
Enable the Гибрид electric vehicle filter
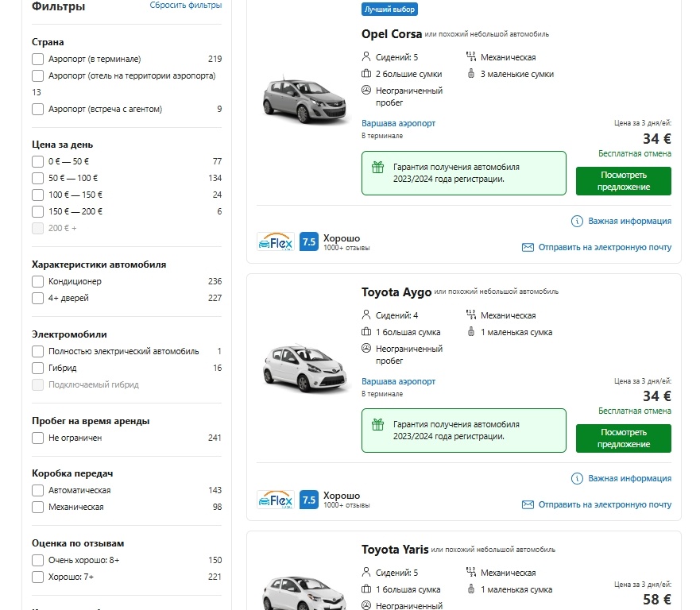(36, 368)
